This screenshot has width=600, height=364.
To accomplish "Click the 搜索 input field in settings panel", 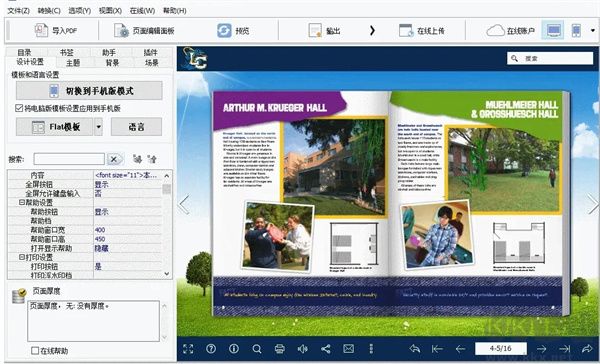I will point(69,159).
